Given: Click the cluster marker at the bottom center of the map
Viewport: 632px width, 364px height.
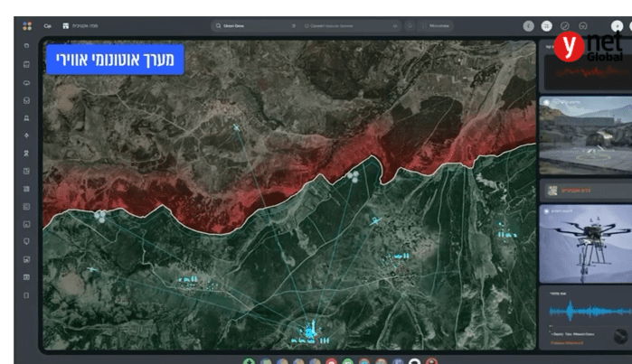Looking at the screenshot, I should pos(307,332).
